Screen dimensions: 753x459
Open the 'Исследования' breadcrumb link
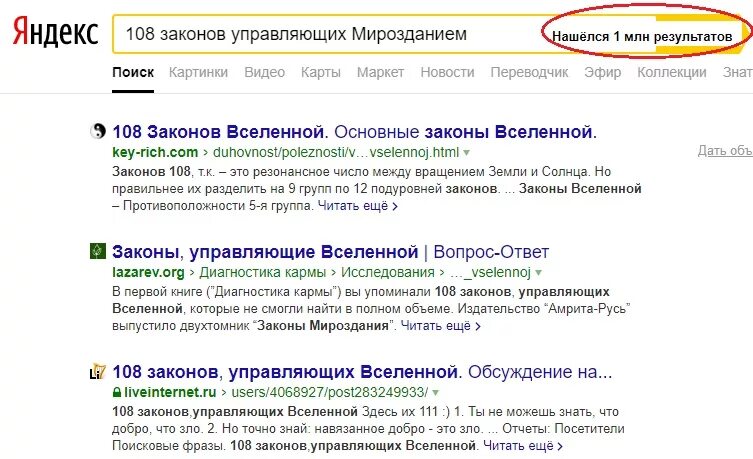[388, 272]
